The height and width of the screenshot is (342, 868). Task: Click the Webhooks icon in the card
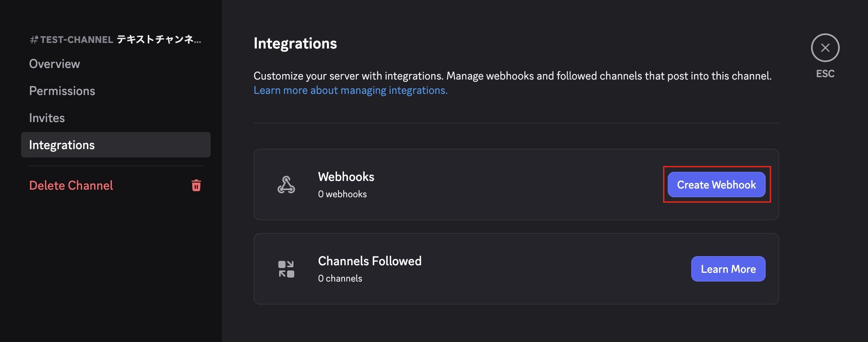tap(286, 185)
